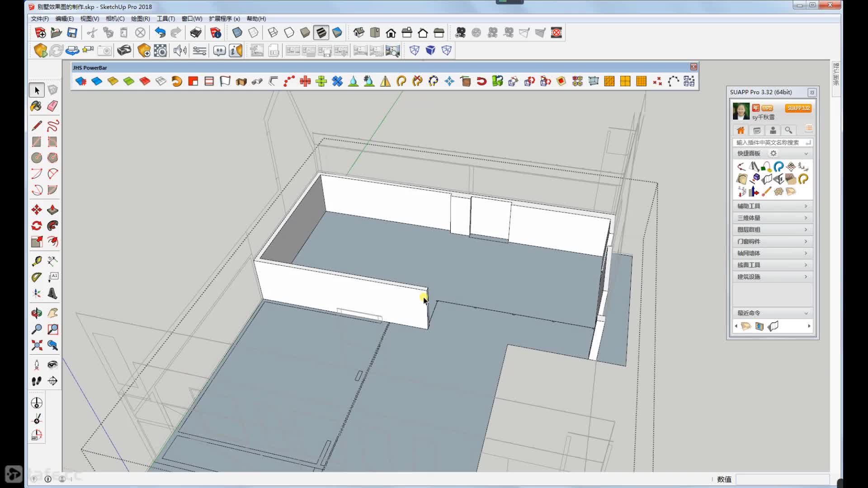This screenshot has width=868, height=488.
Task: Open the 绘图(R) menu
Action: pos(141,19)
